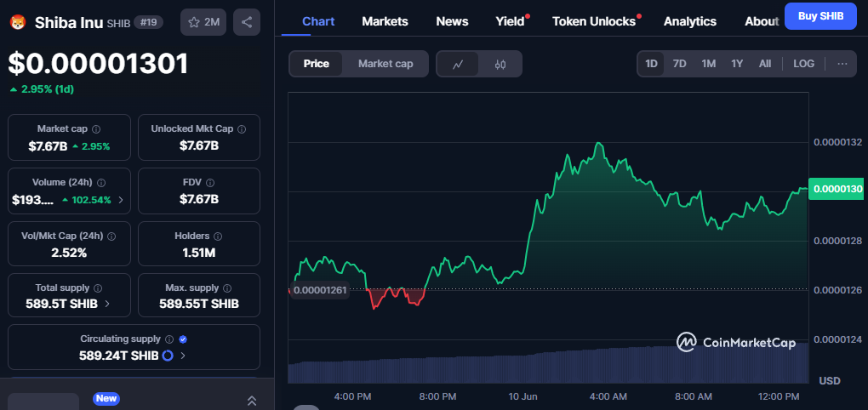Viewport: 868px width, 410px height.
Task: Open the Analytics tab
Action: (x=690, y=21)
